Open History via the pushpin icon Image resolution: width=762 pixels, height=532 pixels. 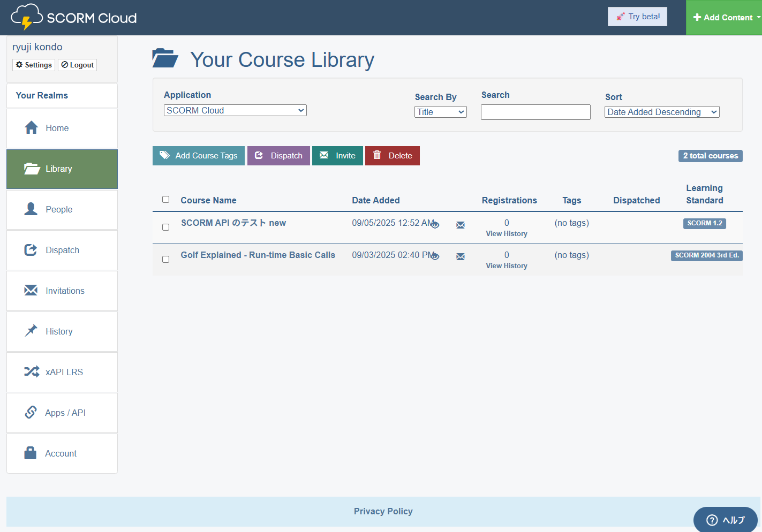tap(31, 331)
